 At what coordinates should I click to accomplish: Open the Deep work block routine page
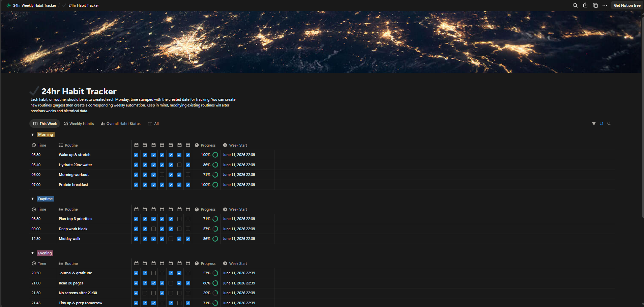(x=73, y=229)
